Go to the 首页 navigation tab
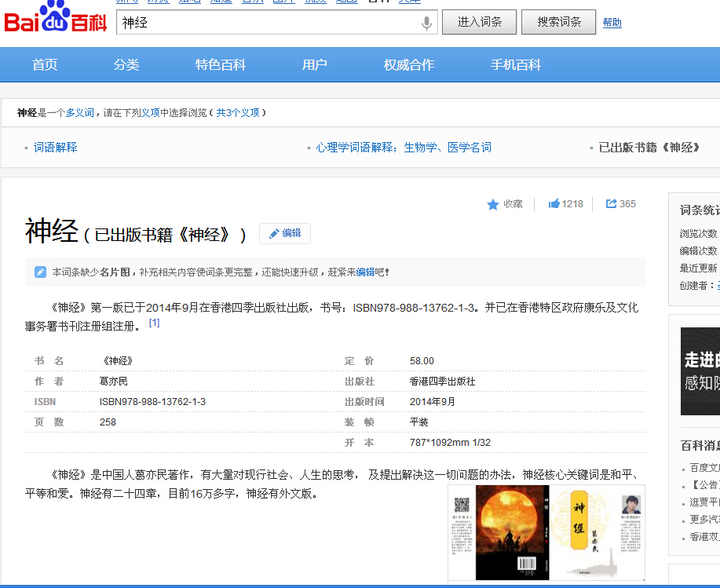The width and height of the screenshot is (720, 588). click(45, 65)
